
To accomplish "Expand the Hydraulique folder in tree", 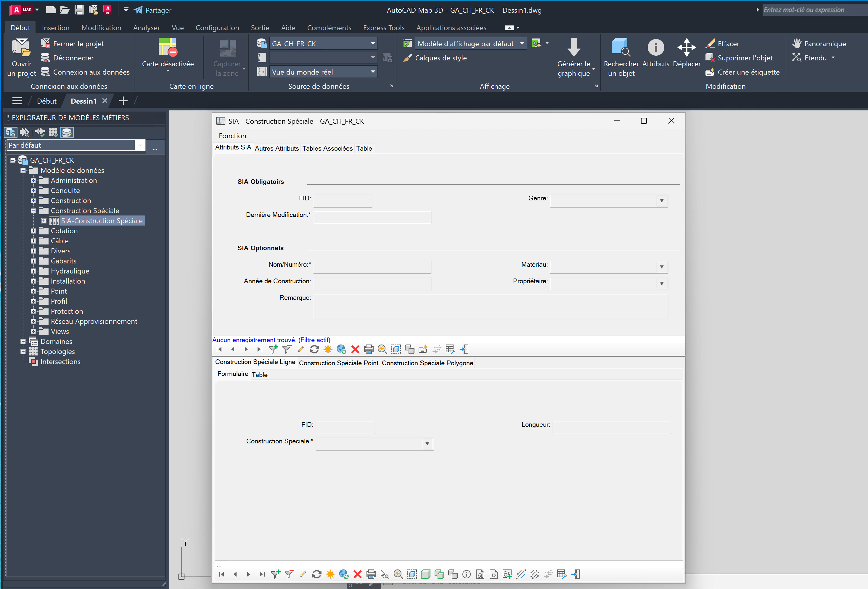I will [33, 271].
